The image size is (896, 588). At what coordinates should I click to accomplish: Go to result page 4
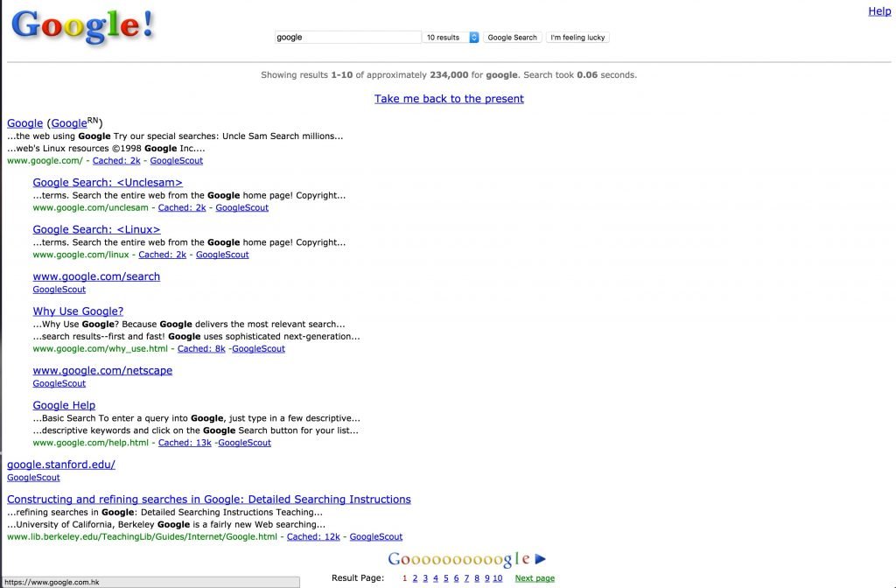click(436, 578)
